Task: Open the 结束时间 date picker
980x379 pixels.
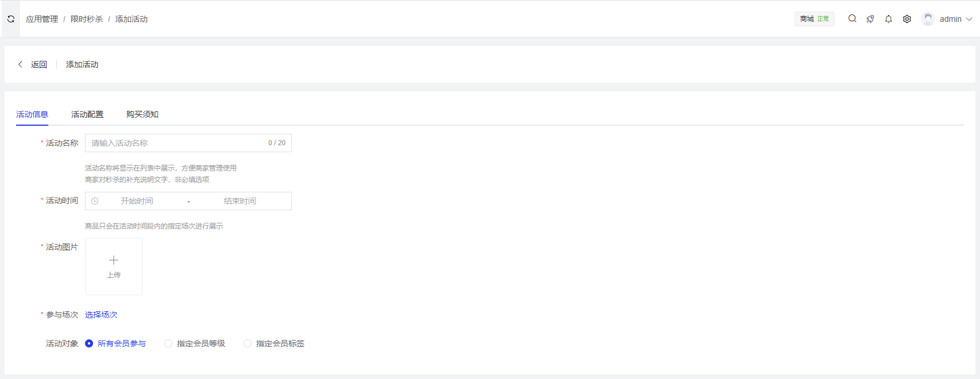Action: point(240,201)
